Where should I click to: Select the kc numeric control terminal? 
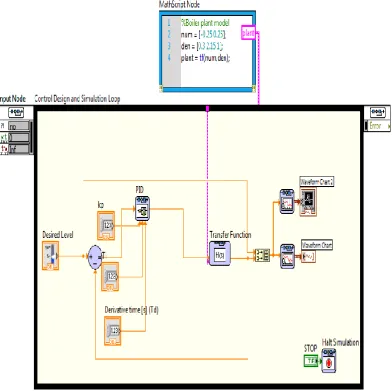pos(106,226)
